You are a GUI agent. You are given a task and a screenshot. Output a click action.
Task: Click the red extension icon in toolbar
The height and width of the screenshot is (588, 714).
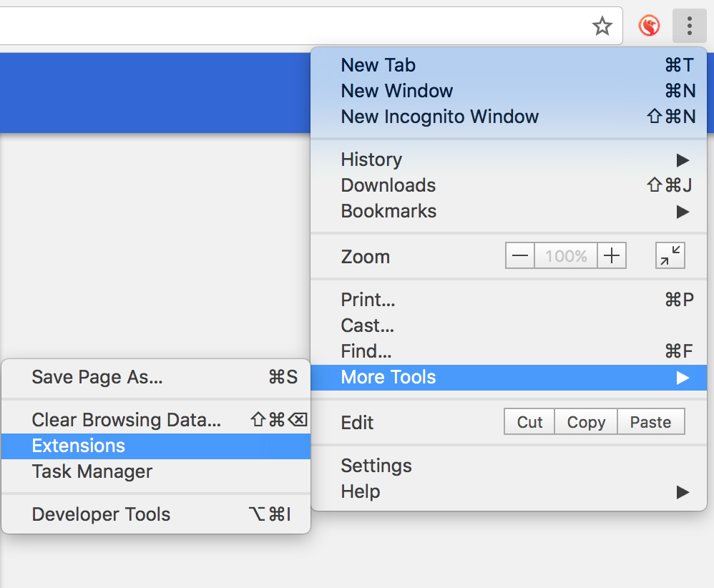tap(649, 26)
